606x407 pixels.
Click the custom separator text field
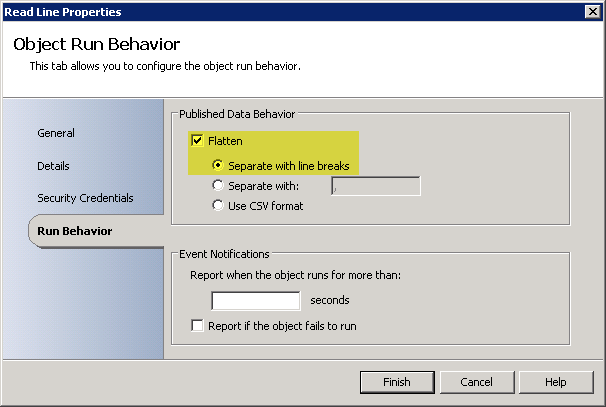point(375,186)
